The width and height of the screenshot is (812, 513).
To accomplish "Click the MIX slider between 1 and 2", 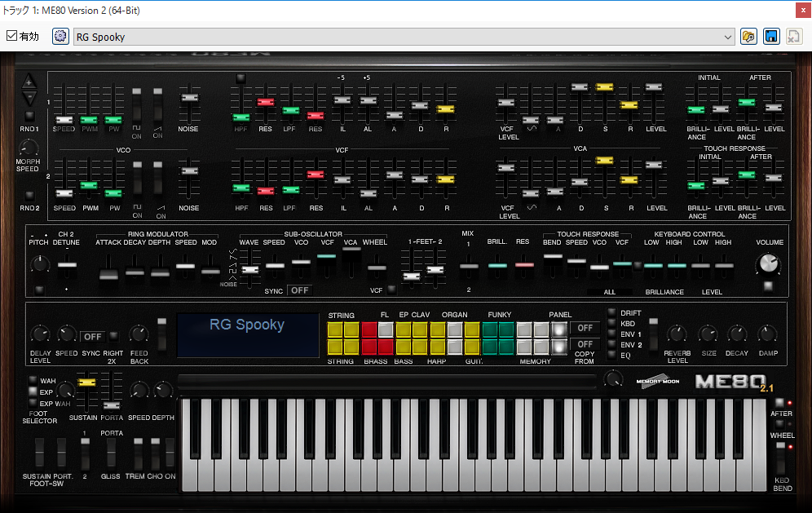I will tap(469, 267).
